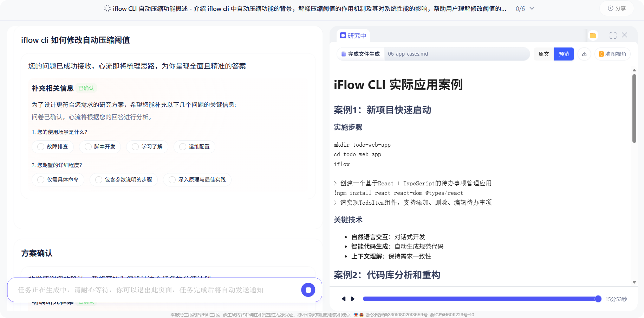Step backward with the left playback arrow
644x318 pixels.
tap(344, 299)
